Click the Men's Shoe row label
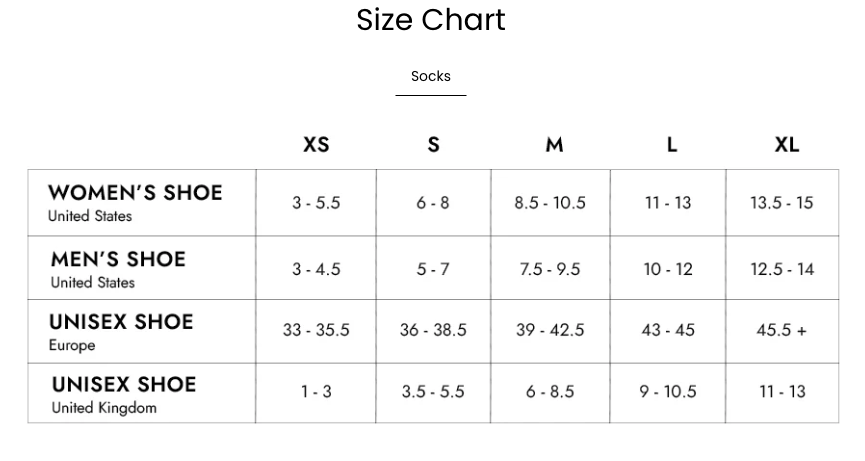 pos(118,269)
